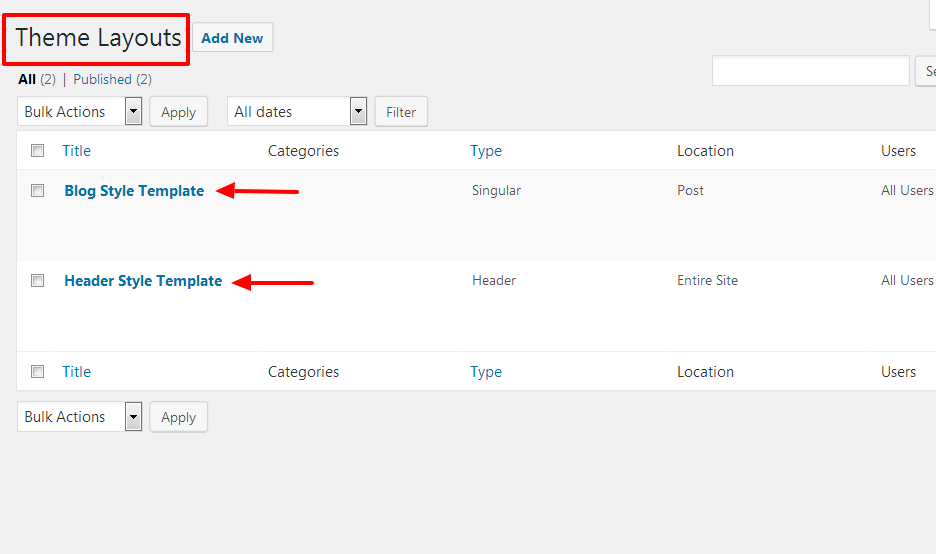936x554 pixels.
Task: Click the top Apply button
Action: (x=178, y=112)
